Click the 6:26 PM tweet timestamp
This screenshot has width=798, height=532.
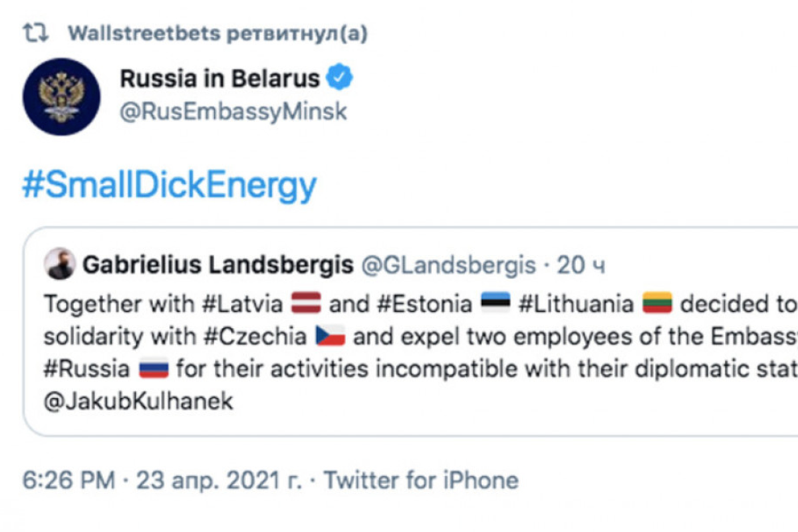click(68, 481)
